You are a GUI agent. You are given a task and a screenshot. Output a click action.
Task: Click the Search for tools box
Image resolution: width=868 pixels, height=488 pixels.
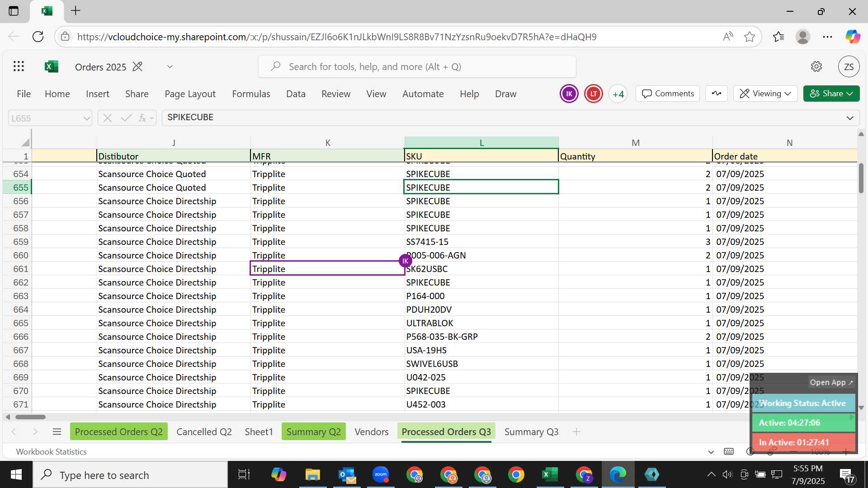point(417,66)
